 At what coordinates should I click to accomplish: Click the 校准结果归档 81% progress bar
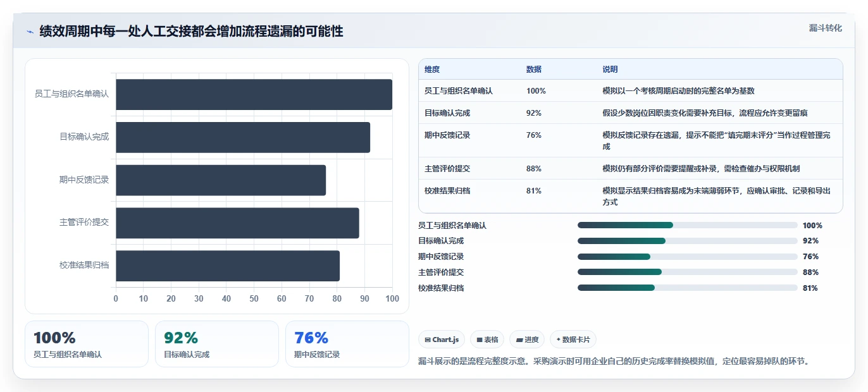687,288
